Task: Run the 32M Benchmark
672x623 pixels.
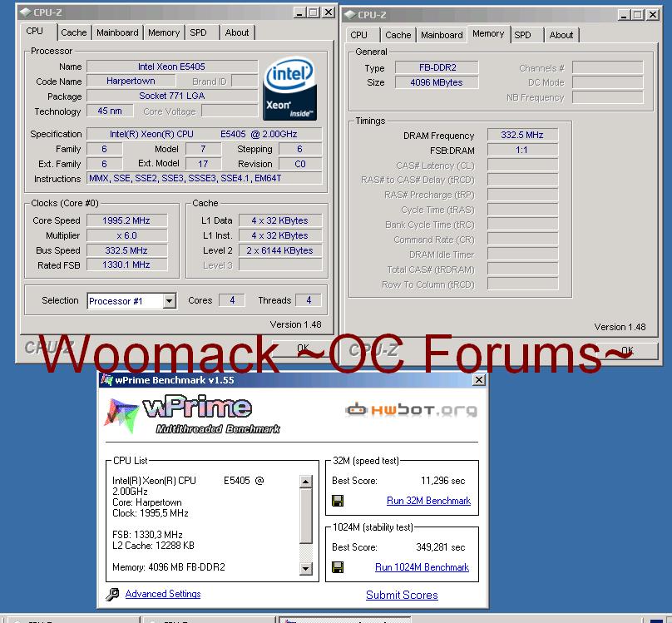Action: click(428, 501)
